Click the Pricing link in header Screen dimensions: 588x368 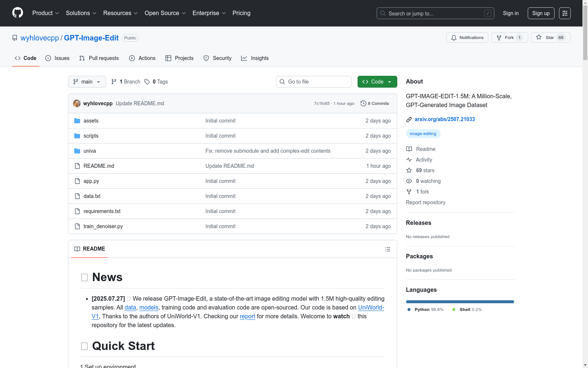pyautogui.click(x=241, y=13)
